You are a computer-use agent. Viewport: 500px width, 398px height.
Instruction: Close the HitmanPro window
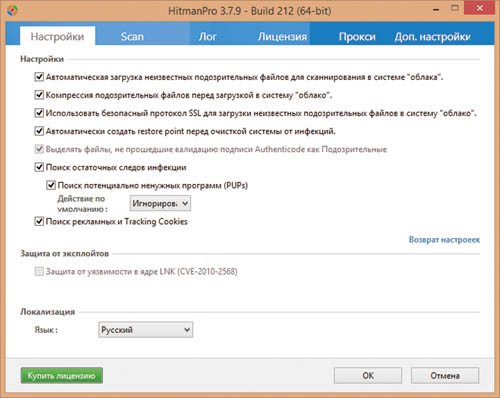click(x=480, y=8)
